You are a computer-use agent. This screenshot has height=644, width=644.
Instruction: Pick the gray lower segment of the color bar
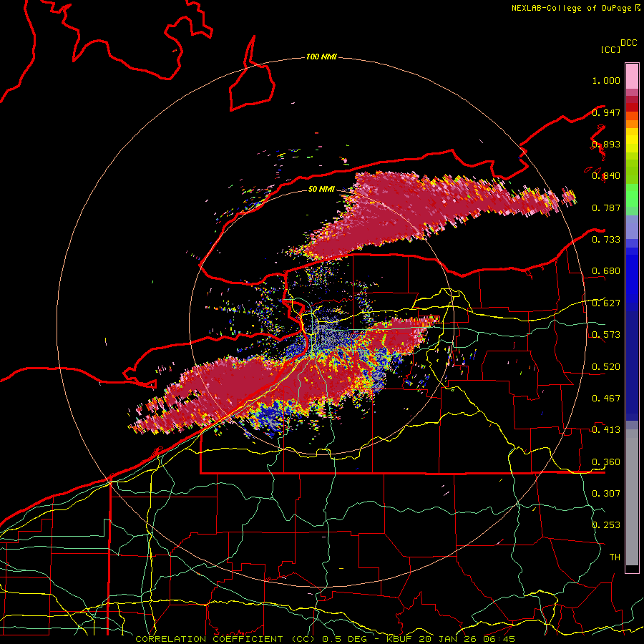632,497
